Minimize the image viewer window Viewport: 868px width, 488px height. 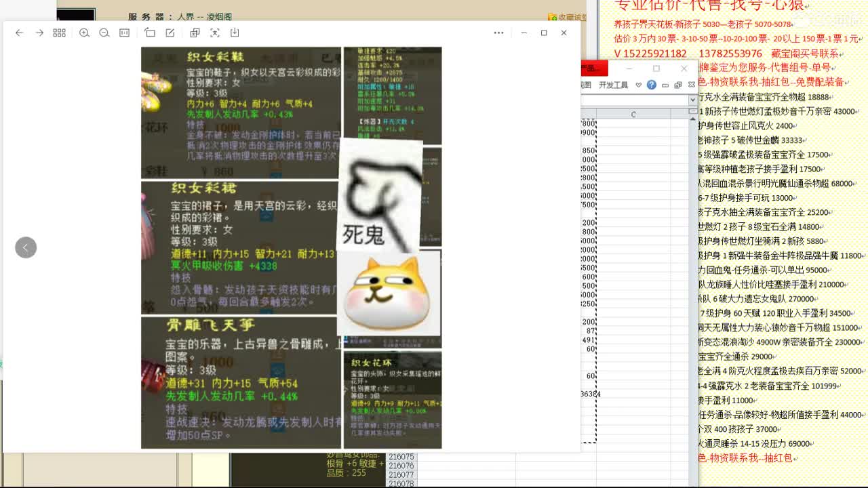[x=524, y=33]
